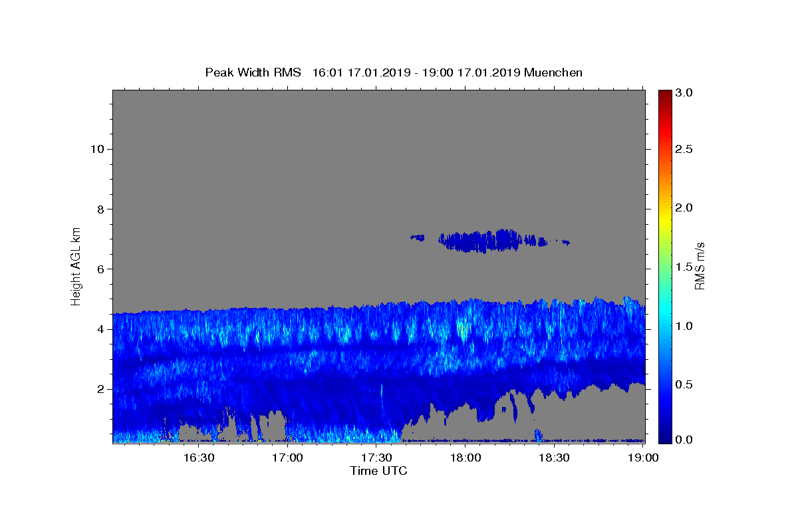This screenshot has height=532, width=798.
Task: Click the '18:30' time axis label
Action: 554,458
